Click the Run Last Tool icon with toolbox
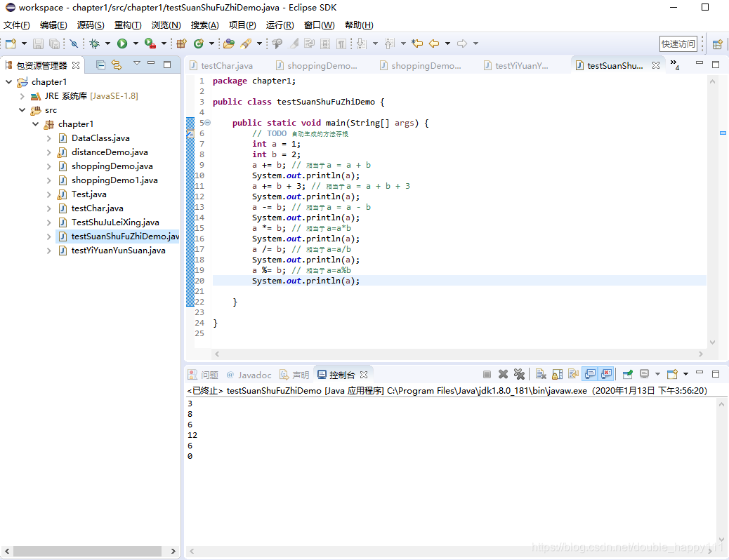The height and width of the screenshot is (560, 729). (x=150, y=44)
